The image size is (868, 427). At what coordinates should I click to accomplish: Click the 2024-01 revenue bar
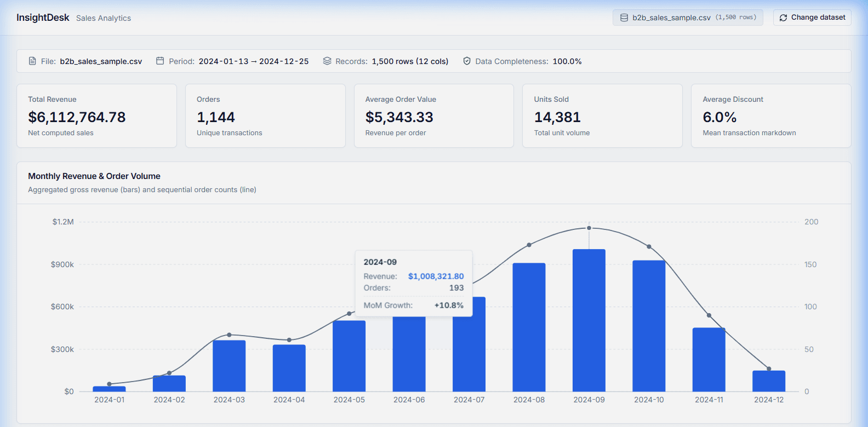pyautogui.click(x=109, y=389)
